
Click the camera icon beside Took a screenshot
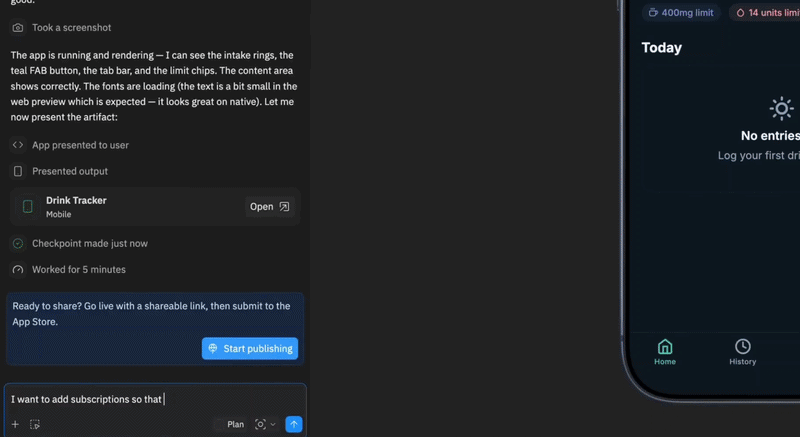18,28
